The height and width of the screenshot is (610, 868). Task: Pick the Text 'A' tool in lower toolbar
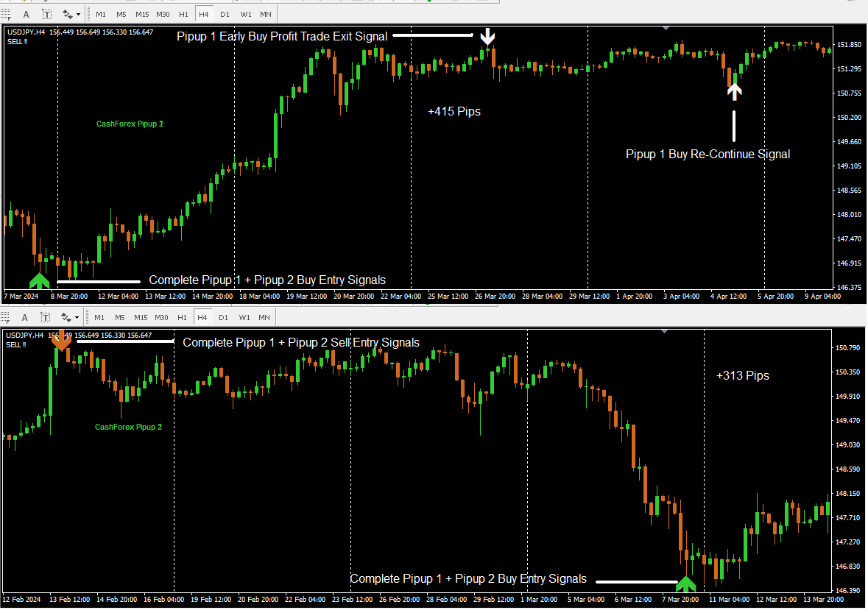(x=24, y=317)
